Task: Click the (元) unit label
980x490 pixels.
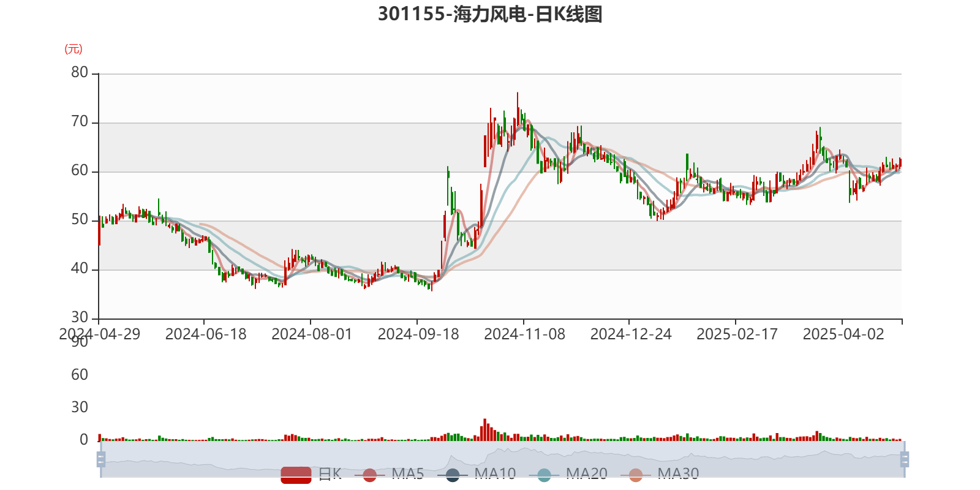Action: (x=73, y=49)
